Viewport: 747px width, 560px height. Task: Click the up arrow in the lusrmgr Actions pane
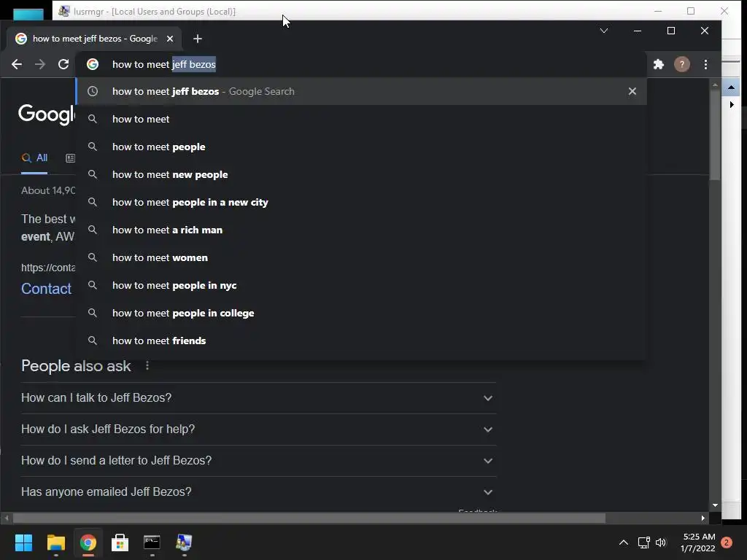(731, 87)
